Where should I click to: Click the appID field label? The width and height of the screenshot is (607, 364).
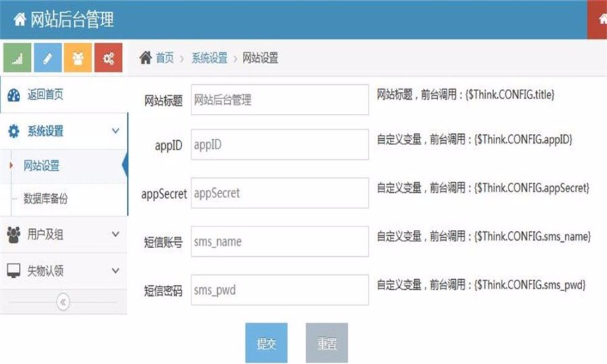click(x=169, y=146)
